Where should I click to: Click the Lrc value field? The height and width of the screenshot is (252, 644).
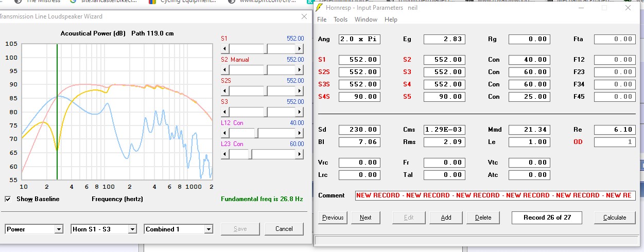359,175
